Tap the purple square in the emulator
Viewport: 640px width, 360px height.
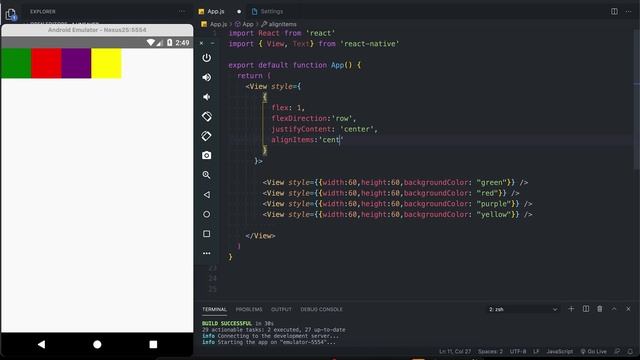[x=76, y=63]
